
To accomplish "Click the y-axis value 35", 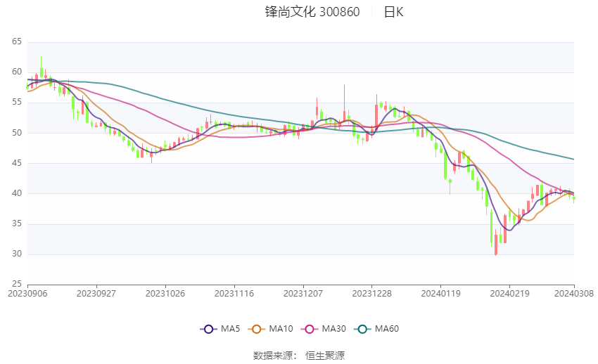I will 17,223.
